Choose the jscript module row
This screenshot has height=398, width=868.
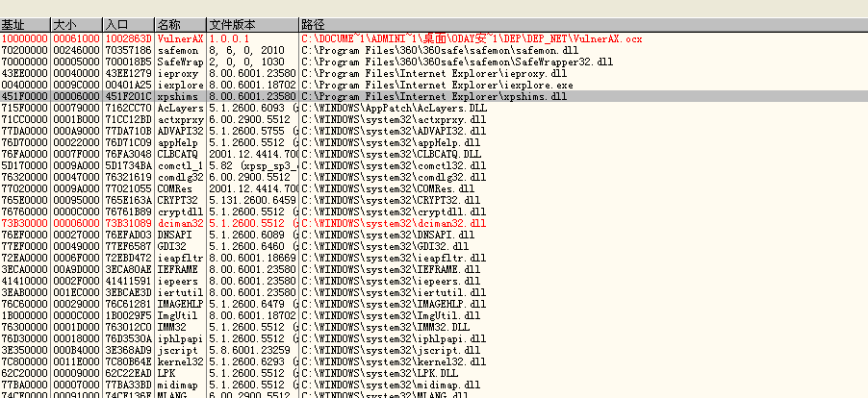(x=180, y=350)
